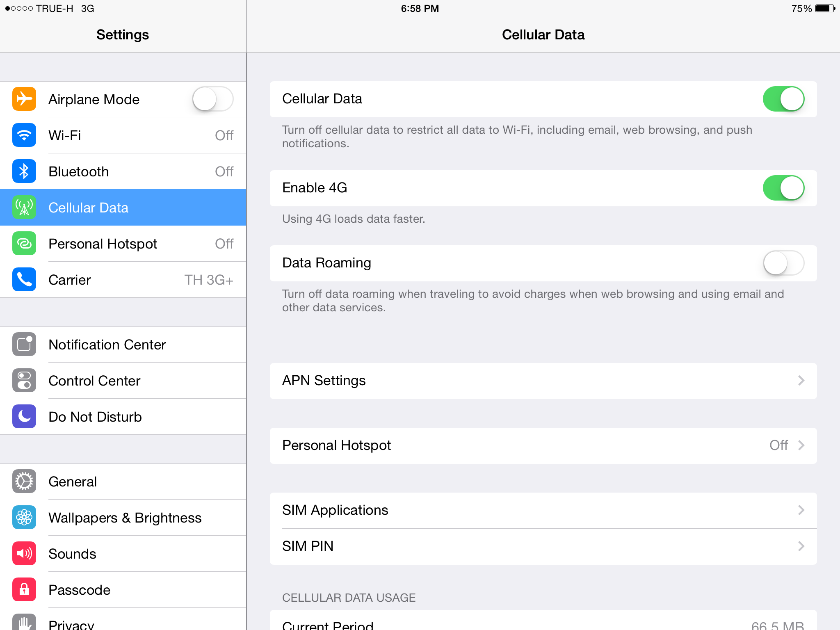Open APN Settings chevron row
The width and height of the screenshot is (840, 630).
coord(801,381)
